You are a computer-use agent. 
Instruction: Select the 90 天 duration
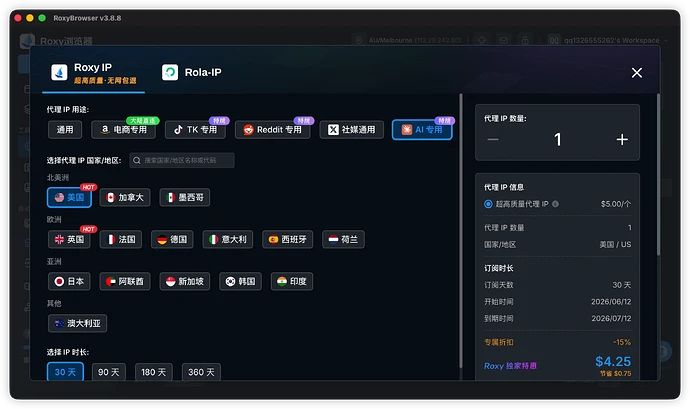[x=109, y=372]
